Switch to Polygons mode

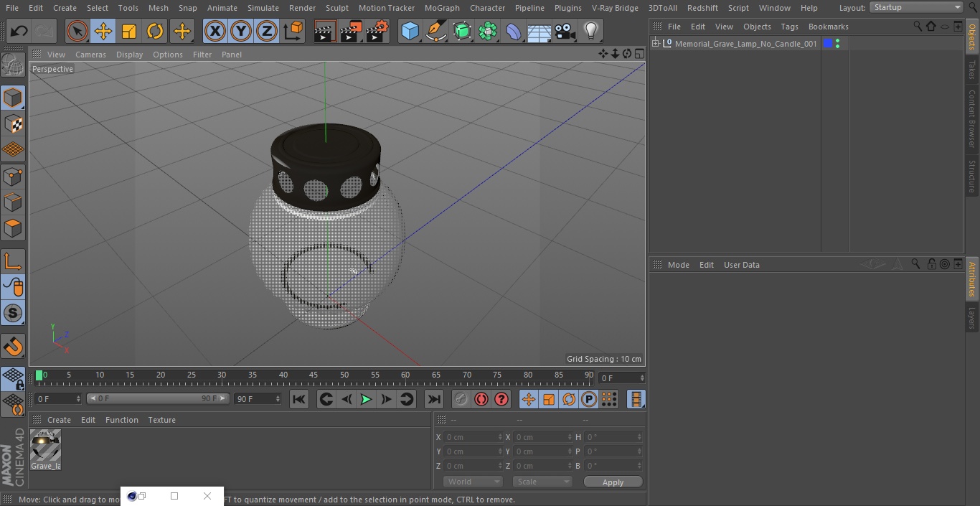coord(13,228)
